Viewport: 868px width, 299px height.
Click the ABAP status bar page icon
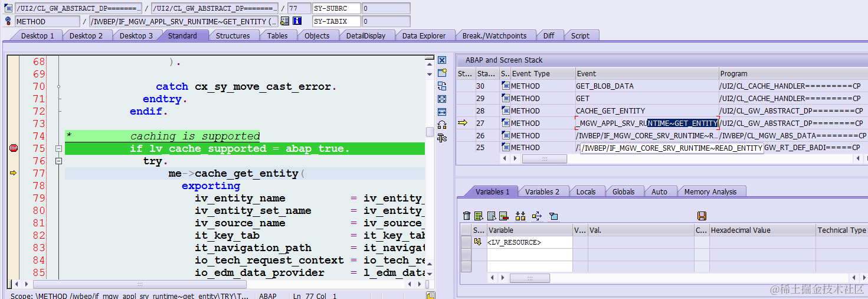pyautogui.click(x=431, y=295)
